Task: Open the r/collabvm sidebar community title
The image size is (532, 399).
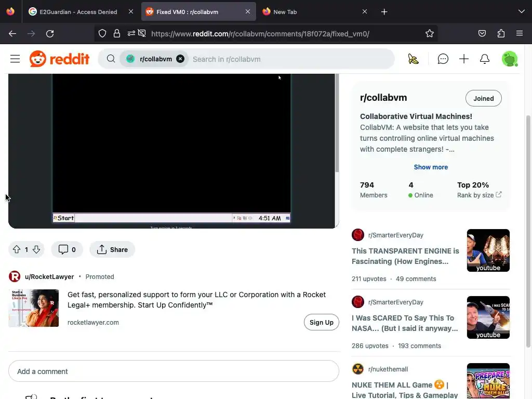Action: click(x=383, y=98)
